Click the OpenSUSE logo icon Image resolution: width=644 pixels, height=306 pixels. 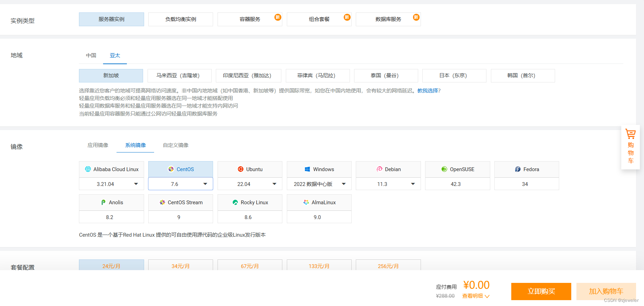click(444, 169)
